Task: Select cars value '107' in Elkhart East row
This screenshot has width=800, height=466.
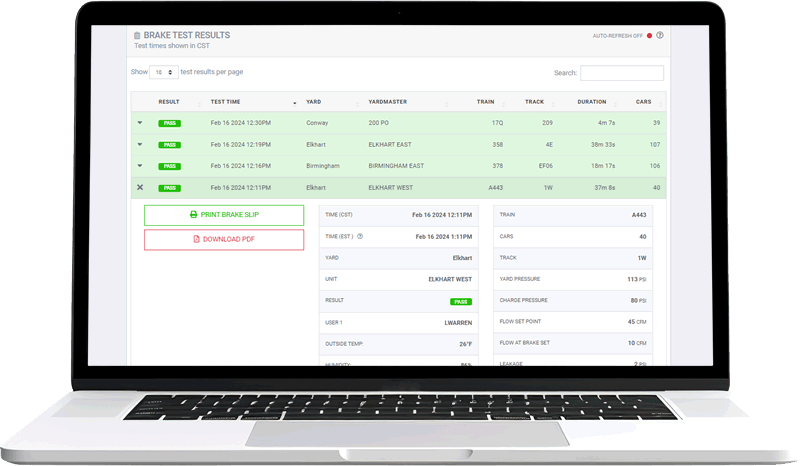Action: tap(655, 144)
